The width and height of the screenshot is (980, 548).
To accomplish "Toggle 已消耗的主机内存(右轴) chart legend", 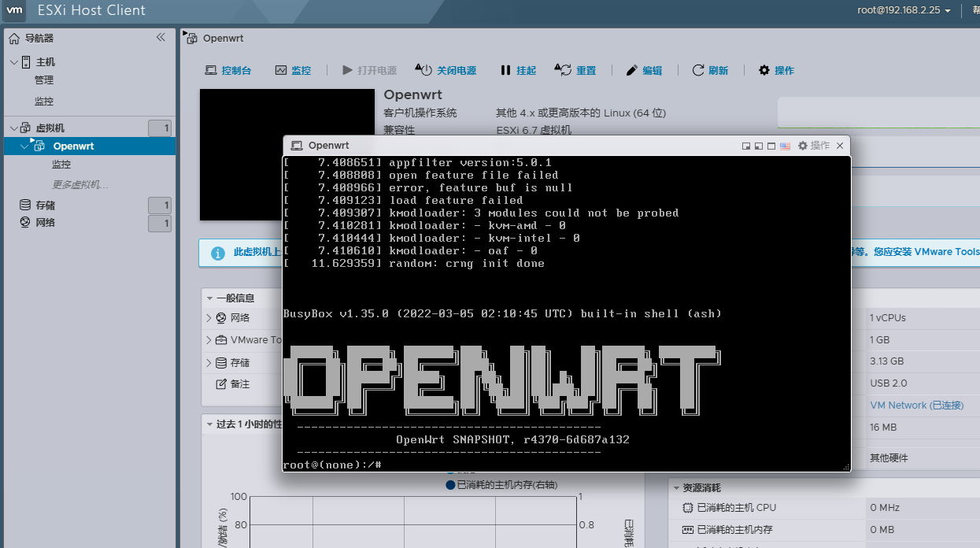I will click(501, 485).
